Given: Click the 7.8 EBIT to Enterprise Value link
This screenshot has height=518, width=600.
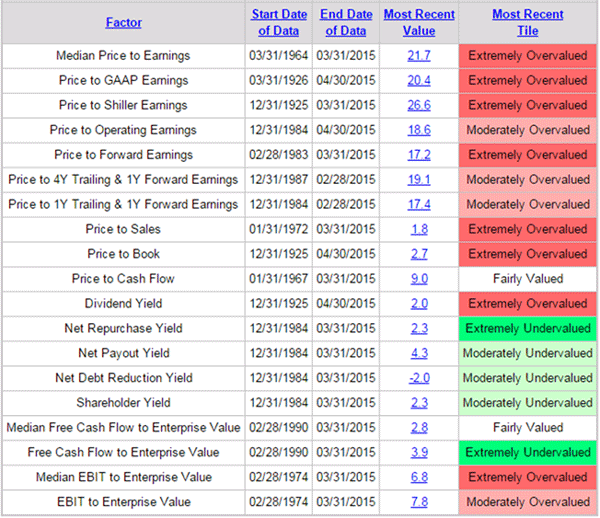Looking at the screenshot, I should tap(419, 502).
